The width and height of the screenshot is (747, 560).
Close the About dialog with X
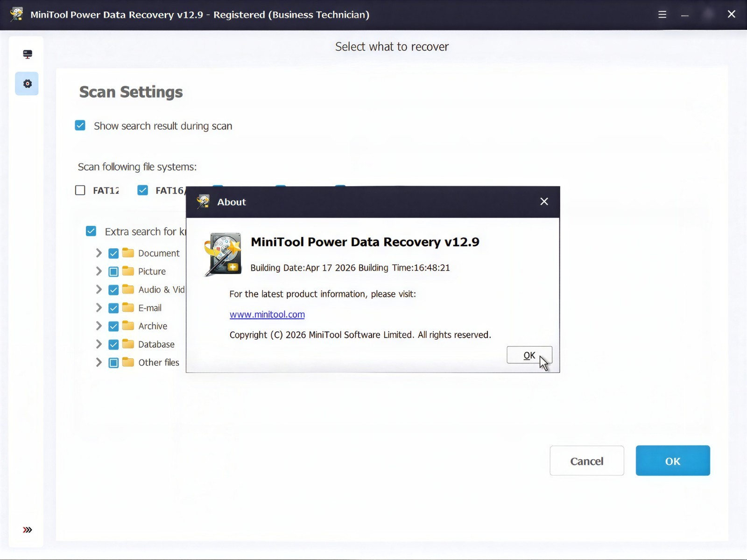click(x=544, y=201)
